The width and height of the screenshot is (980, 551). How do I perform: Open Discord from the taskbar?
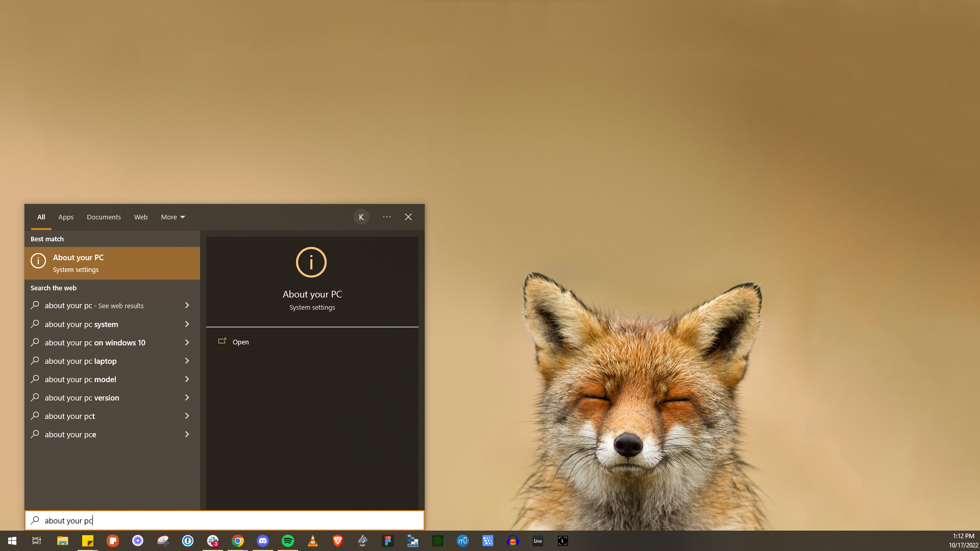pyautogui.click(x=263, y=541)
